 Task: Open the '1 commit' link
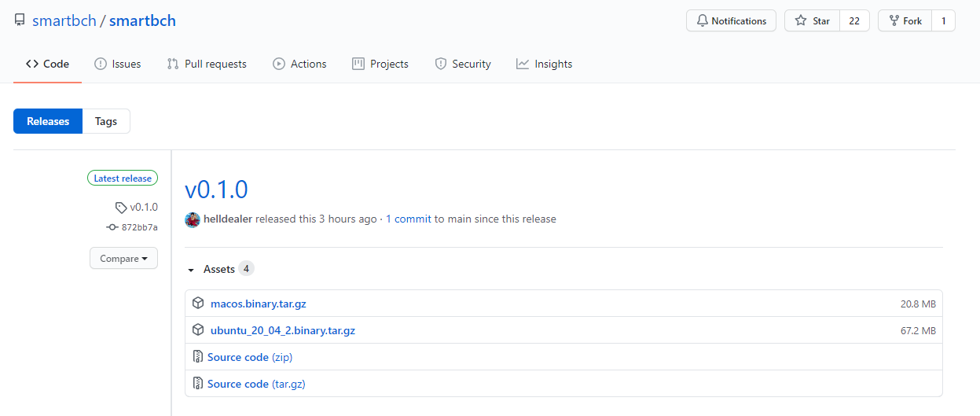pyautogui.click(x=408, y=219)
